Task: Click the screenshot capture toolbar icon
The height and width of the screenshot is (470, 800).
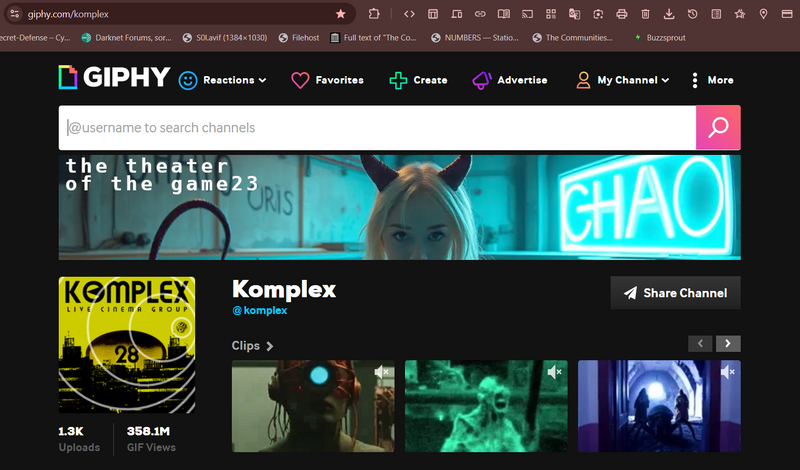Action: [x=598, y=14]
